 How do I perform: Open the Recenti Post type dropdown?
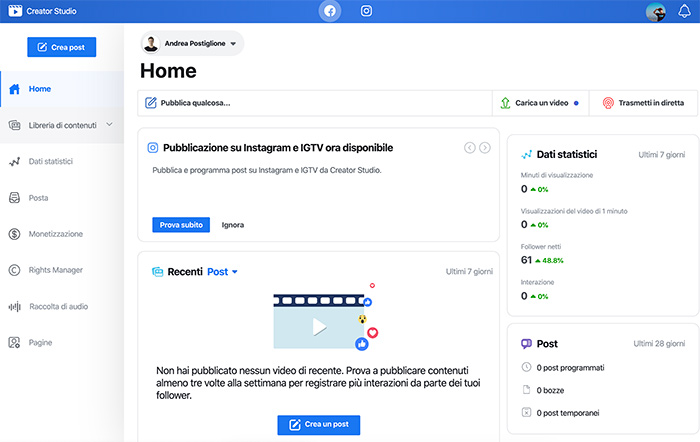click(222, 271)
